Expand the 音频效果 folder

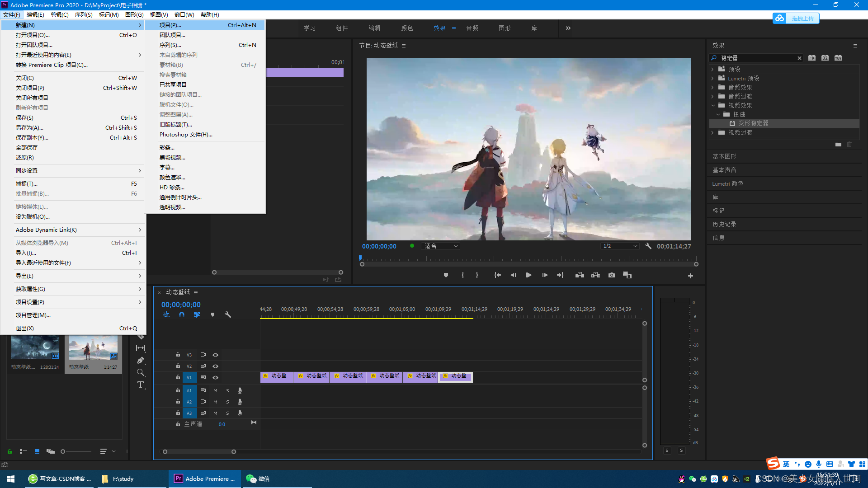(712, 88)
